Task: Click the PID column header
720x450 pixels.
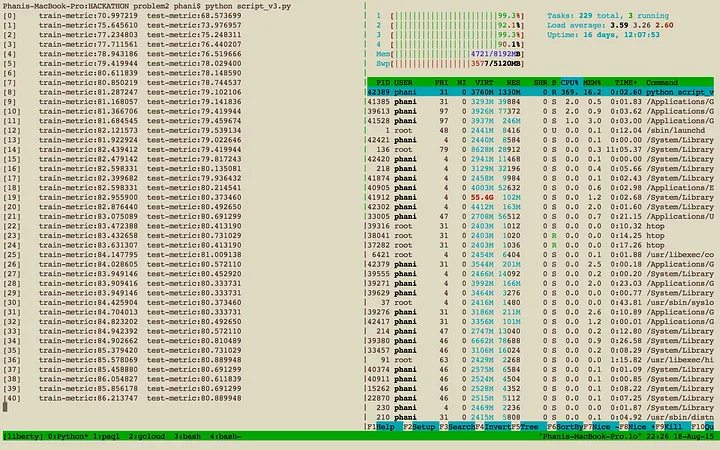Action: (378, 81)
